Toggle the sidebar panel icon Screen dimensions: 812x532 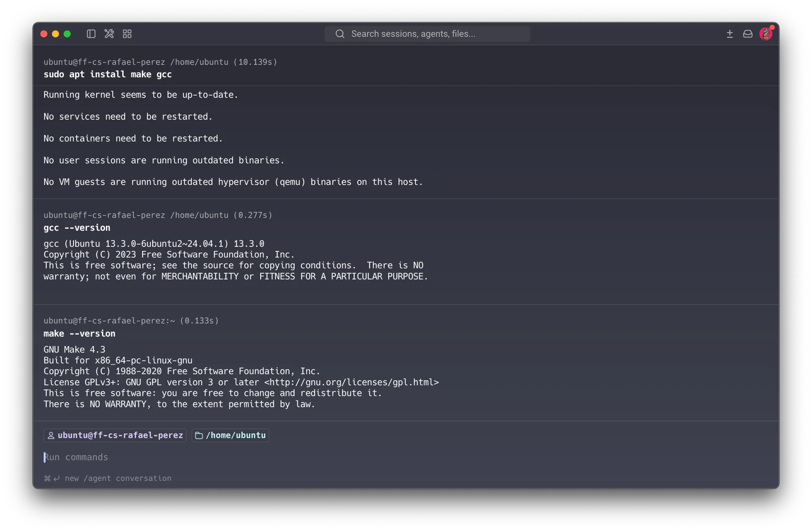(91, 34)
